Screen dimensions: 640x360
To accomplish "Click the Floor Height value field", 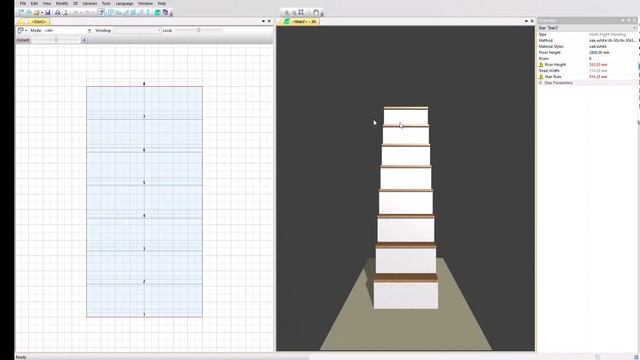I will 599,53.
